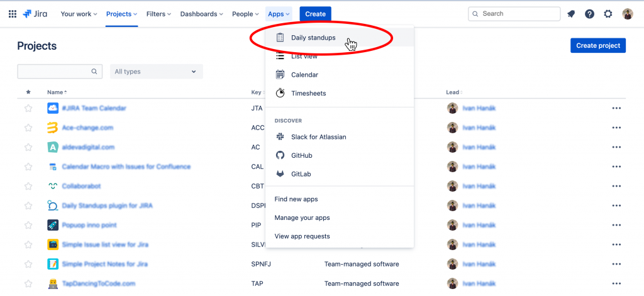Image resolution: width=644 pixels, height=296 pixels.
Task: Star the Collaborabot project
Action: click(x=28, y=186)
